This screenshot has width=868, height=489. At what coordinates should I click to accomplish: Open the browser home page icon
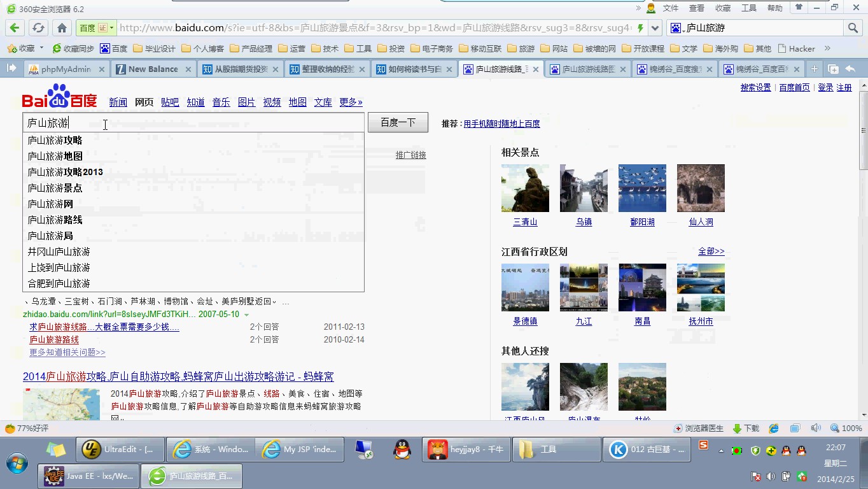pos(62,28)
